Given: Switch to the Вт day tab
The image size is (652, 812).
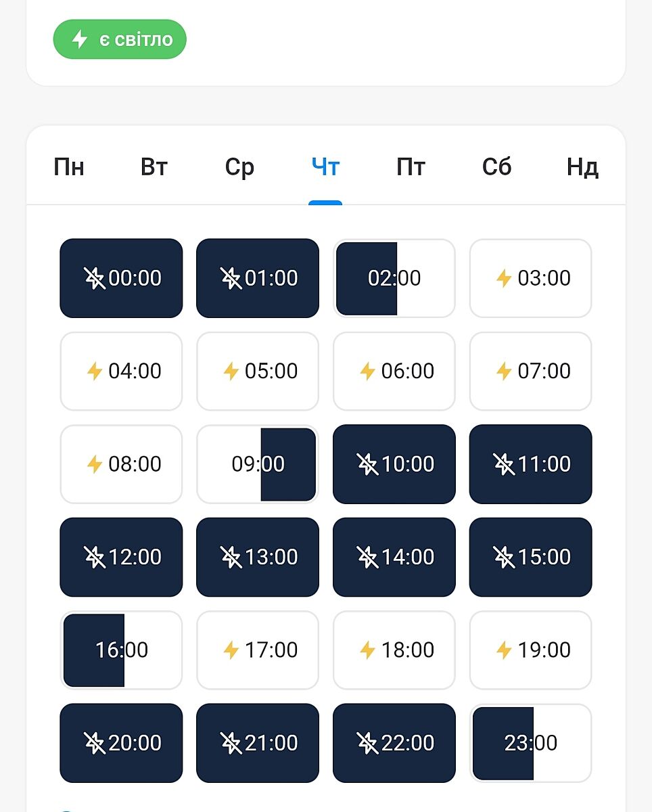Looking at the screenshot, I should [154, 167].
